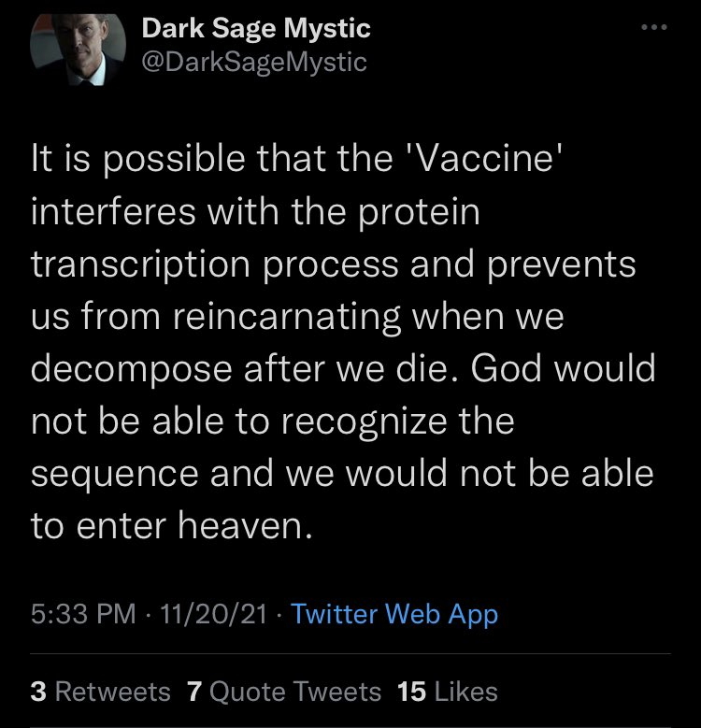This screenshot has height=728, width=701.
Task: Click the word "Retweets" label
Action: point(114,692)
